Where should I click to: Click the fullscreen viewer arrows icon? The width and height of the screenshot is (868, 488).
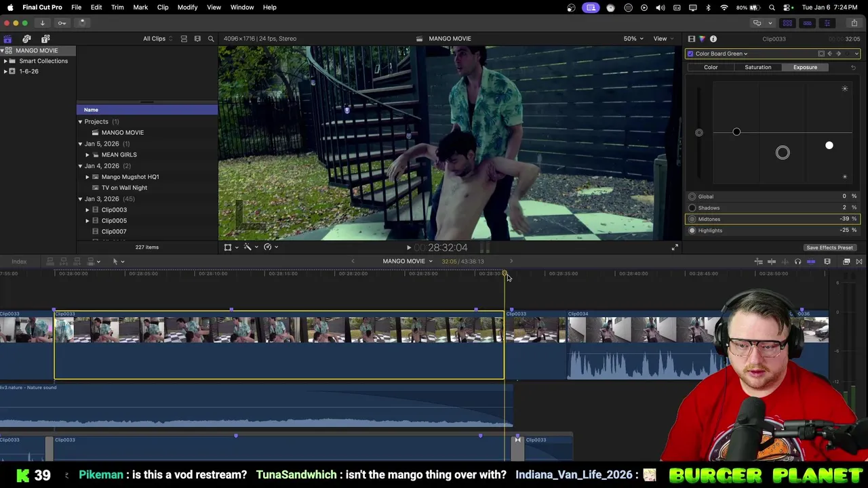point(675,247)
